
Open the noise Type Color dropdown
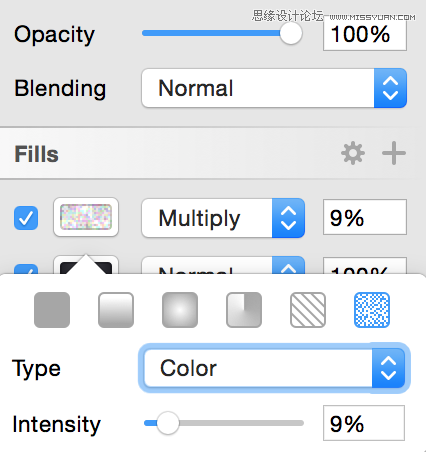click(274, 368)
